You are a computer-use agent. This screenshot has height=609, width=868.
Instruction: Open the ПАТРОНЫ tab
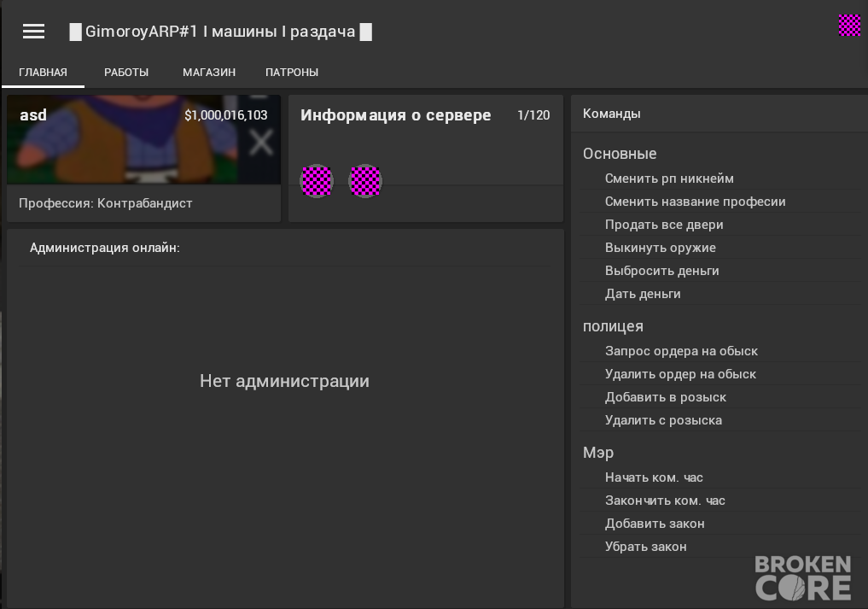point(292,72)
